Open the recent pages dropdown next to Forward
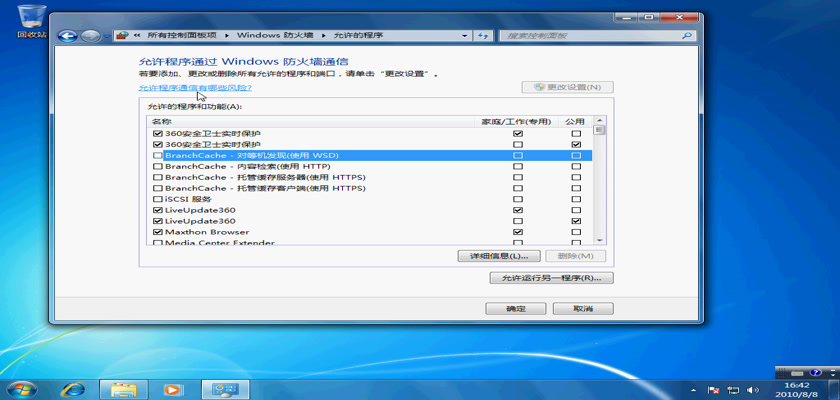840x400 pixels. (106, 35)
